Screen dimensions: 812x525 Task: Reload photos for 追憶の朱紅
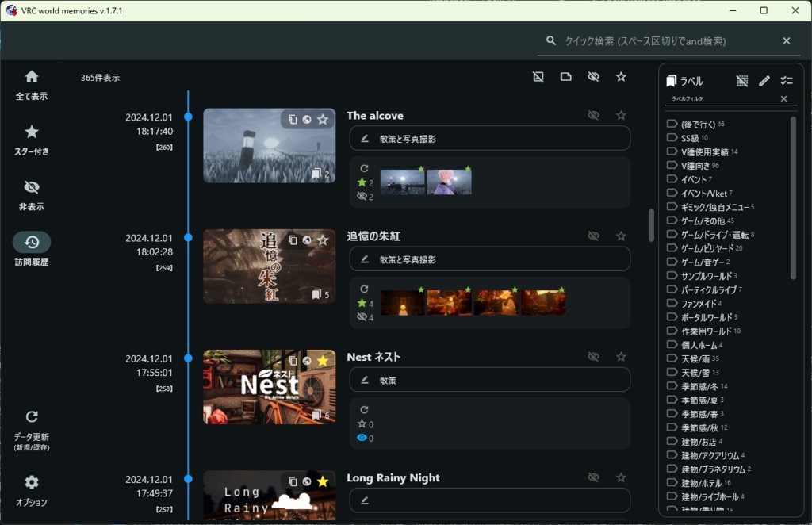point(364,289)
